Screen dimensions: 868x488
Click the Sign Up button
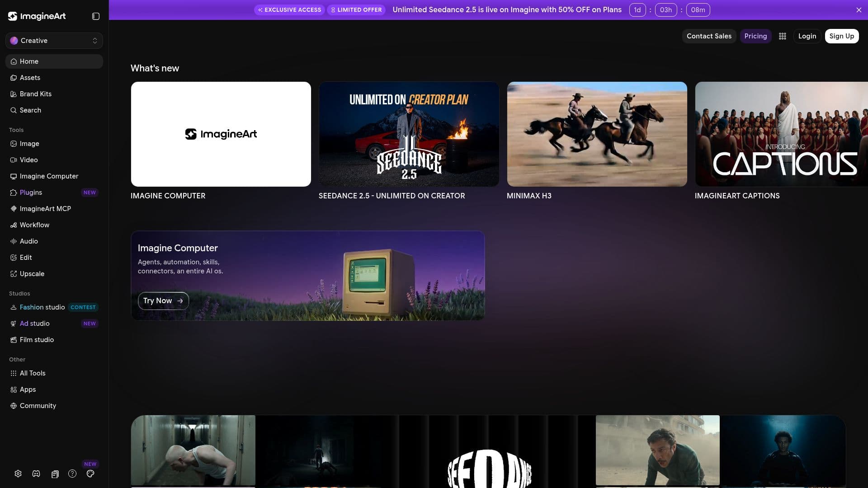tap(841, 36)
